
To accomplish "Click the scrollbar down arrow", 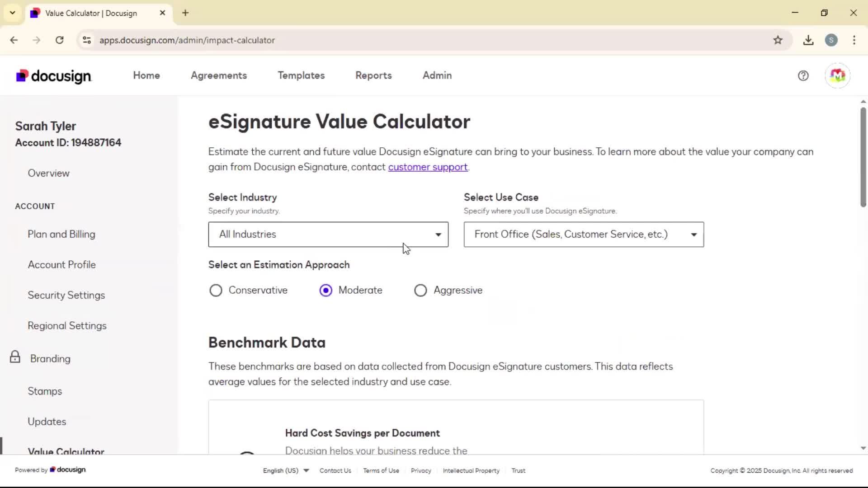I will pyautogui.click(x=863, y=448).
